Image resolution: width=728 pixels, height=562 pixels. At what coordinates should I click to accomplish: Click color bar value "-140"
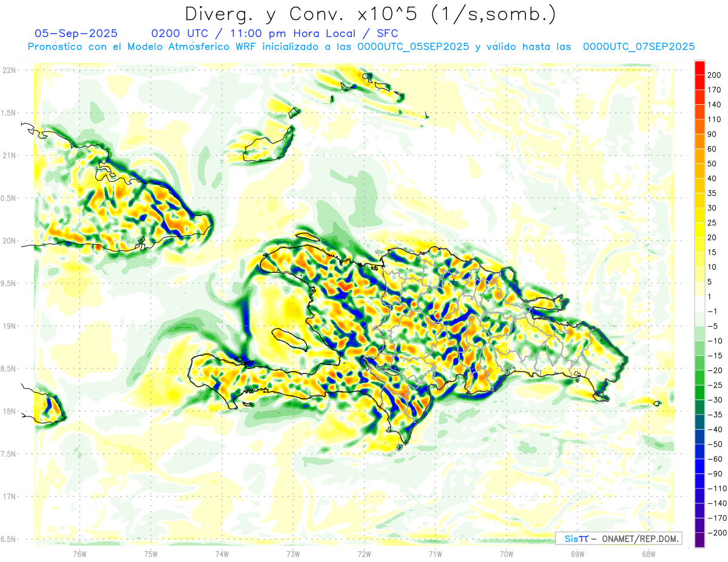[x=717, y=503]
